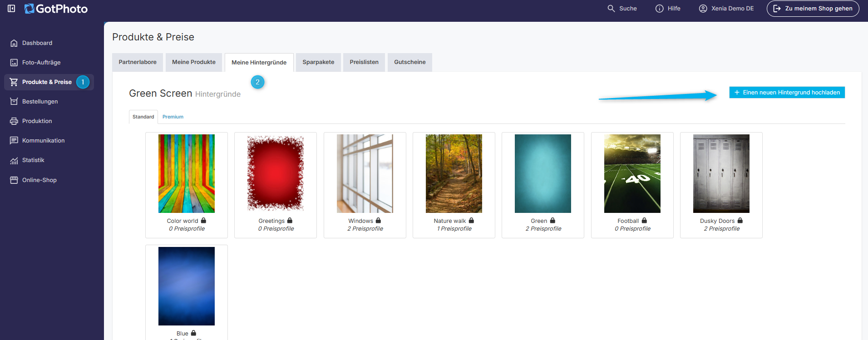The width and height of the screenshot is (868, 340).
Task: Open the Green teal background thumbnail
Action: [543, 173]
